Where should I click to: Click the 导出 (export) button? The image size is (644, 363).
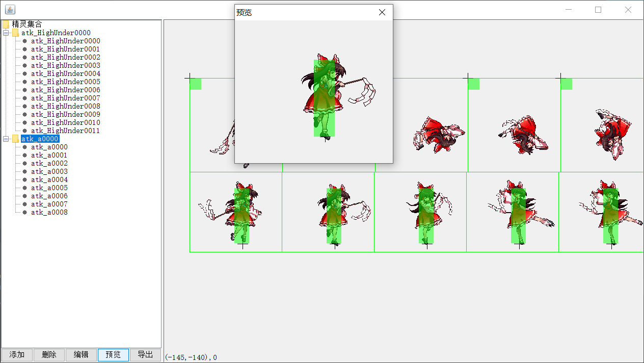tap(145, 355)
